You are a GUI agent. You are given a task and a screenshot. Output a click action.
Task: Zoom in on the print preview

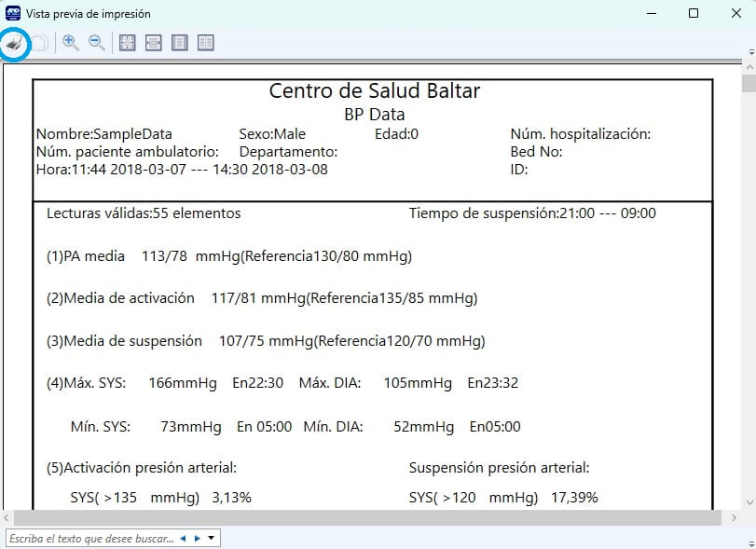point(71,42)
